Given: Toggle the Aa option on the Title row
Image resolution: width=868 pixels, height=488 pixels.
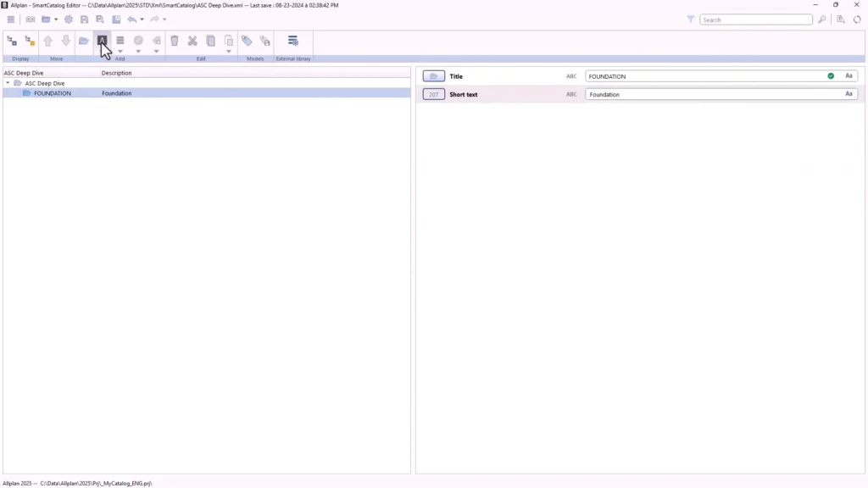Looking at the screenshot, I should [849, 75].
